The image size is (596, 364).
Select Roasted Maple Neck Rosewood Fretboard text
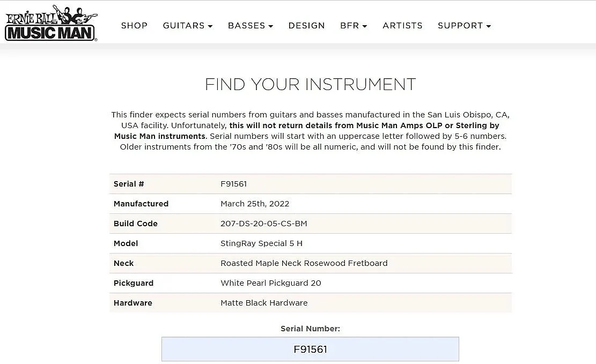coord(304,263)
